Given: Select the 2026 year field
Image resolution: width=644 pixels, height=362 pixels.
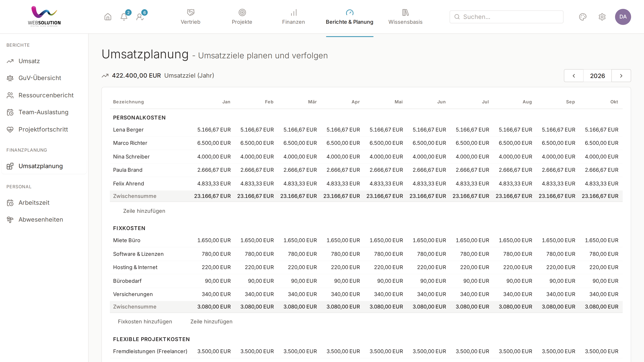Looking at the screenshot, I should [x=598, y=76].
